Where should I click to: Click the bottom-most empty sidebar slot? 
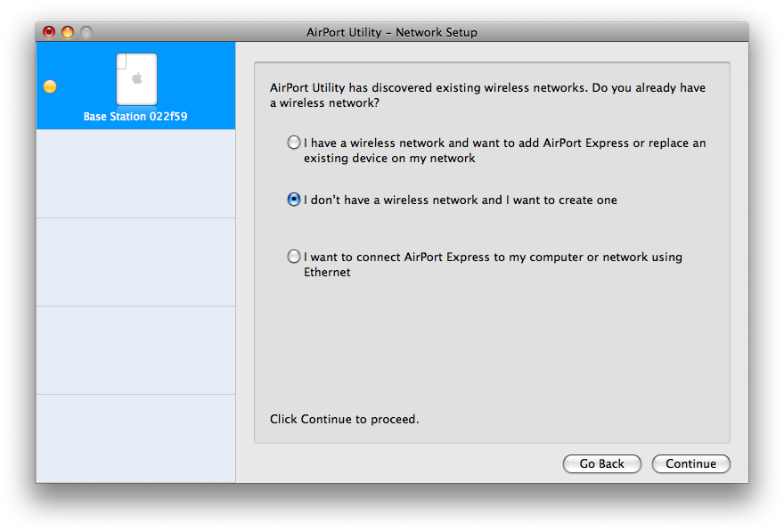135,438
